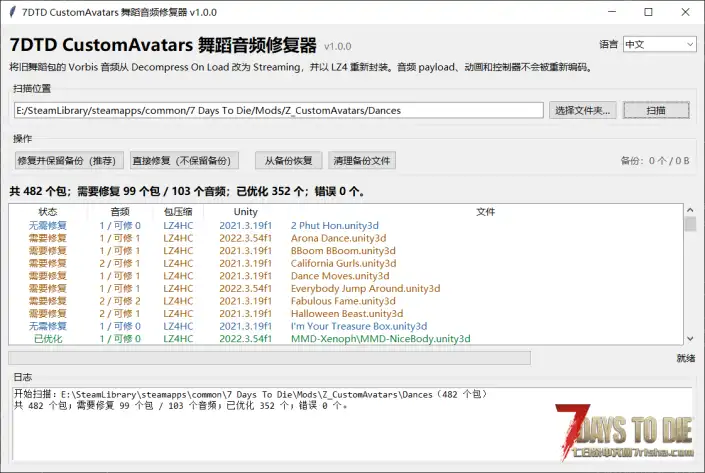This screenshot has height=473, width=705.
Task: Click file list scrollbar down arrow
Action: click(x=690, y=339)
